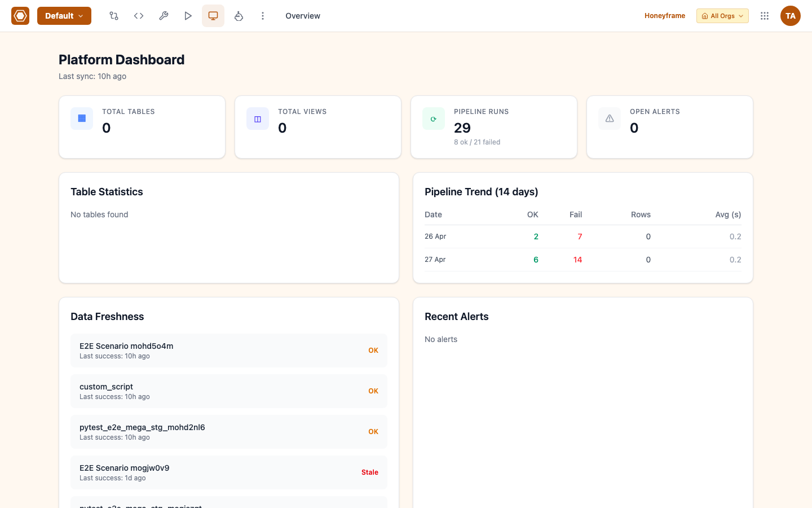Click the OK status of custom_script

tap(373, 391)
